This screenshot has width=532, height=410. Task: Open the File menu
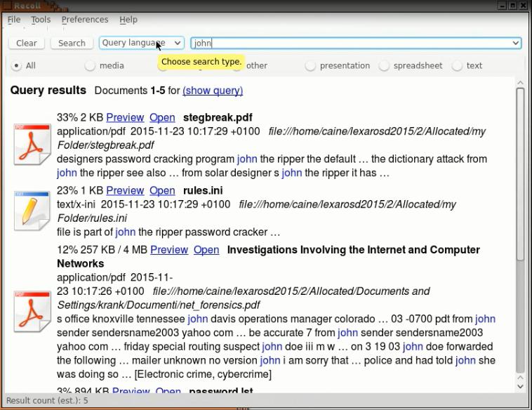(x=14, y=20)
